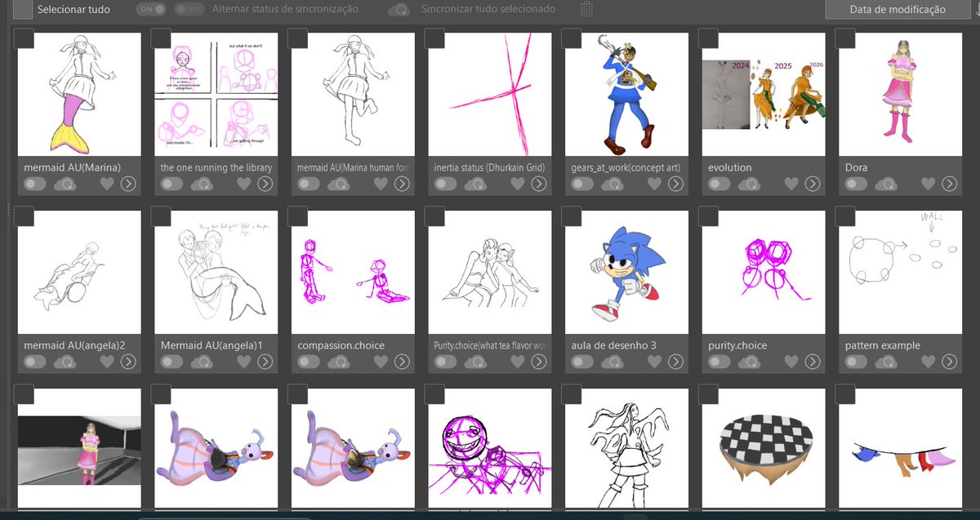Click heart icon on 'aula de desenho 3'
Image resolution: width=980 pixels, height=520 pixels.
(654, 362)
